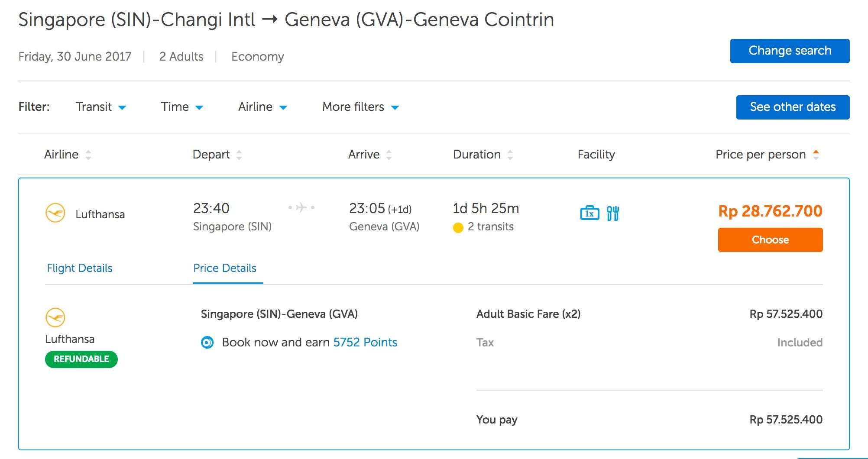
Task: Sort by Duration column arrows
Action: 510,155
